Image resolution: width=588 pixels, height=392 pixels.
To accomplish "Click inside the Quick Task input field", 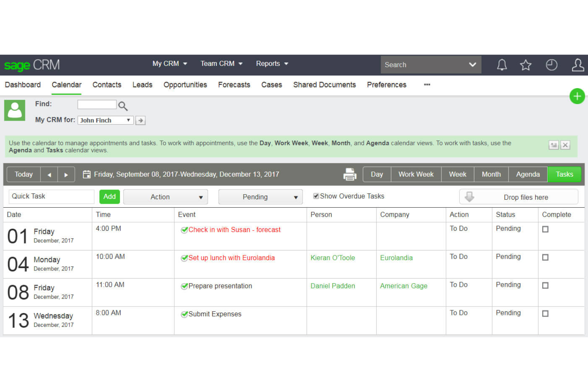I will click(x=51, y=196).
